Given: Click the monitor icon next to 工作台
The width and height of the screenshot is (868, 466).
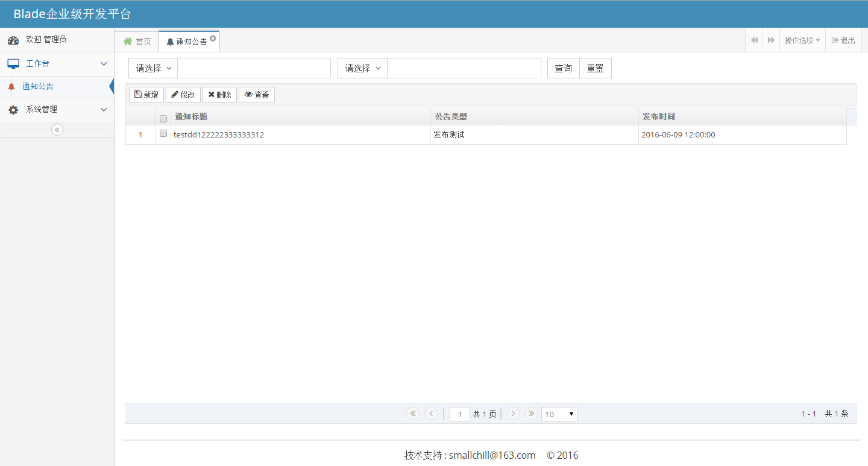Looking at the screenshot, I should (13, 64).
